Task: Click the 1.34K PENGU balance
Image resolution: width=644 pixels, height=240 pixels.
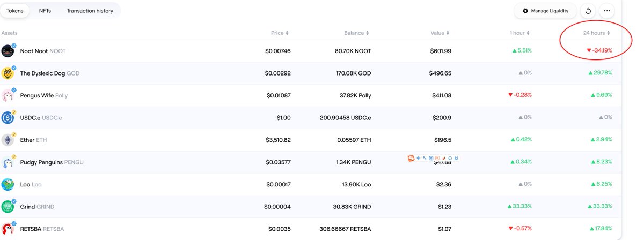Action: click(352, 162)
